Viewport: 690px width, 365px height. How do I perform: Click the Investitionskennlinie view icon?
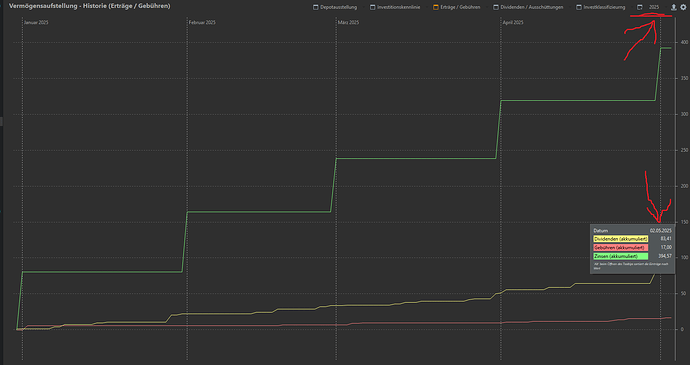pyautogui.click(x=373, y=7)
